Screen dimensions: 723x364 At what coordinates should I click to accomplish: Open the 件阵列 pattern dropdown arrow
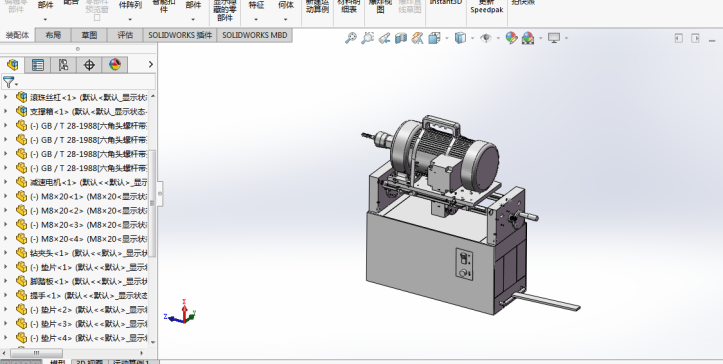130,19
